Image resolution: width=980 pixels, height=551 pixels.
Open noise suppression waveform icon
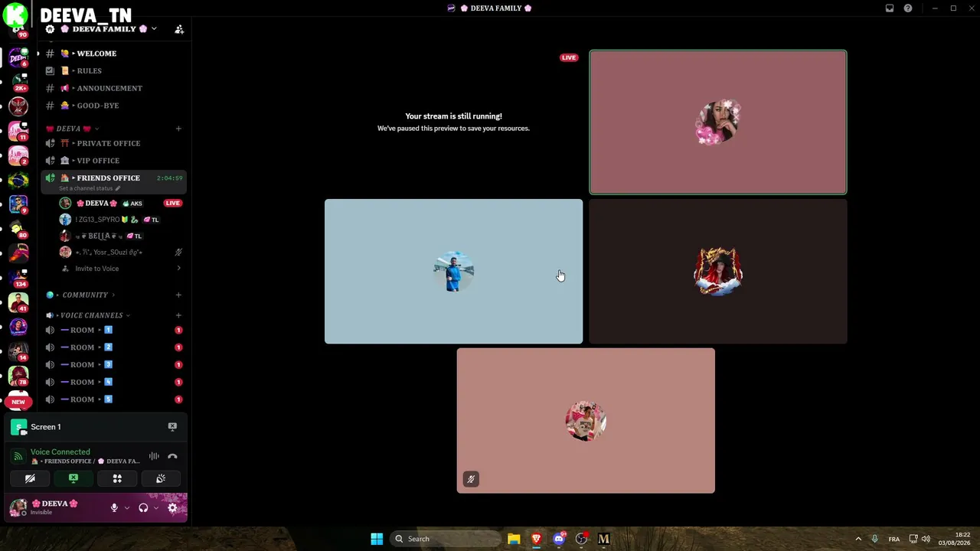point(154,457)
